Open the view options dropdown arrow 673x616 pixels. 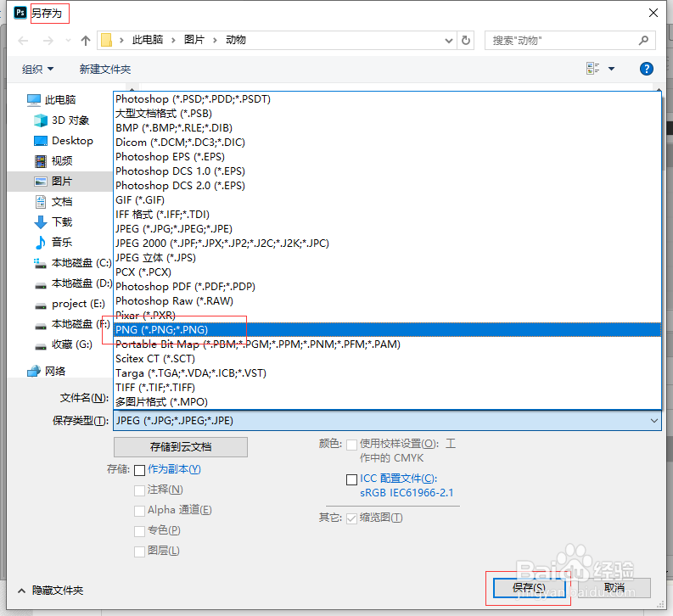(x=612, y=69)
